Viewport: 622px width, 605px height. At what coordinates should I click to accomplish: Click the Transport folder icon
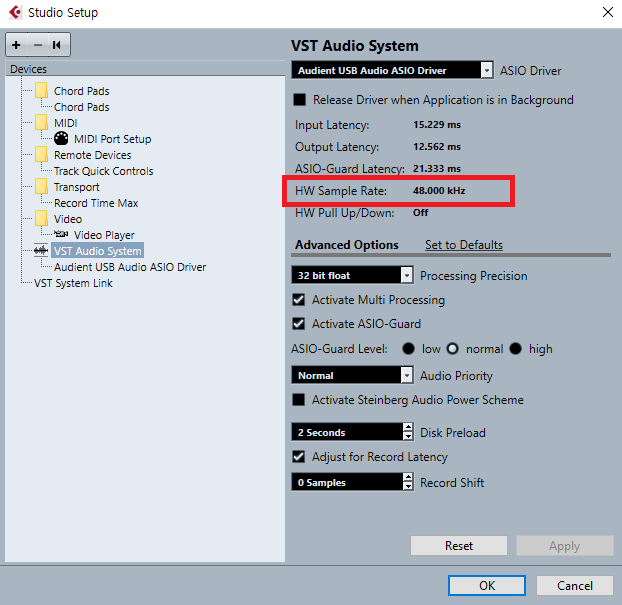(x=41, y=187)
